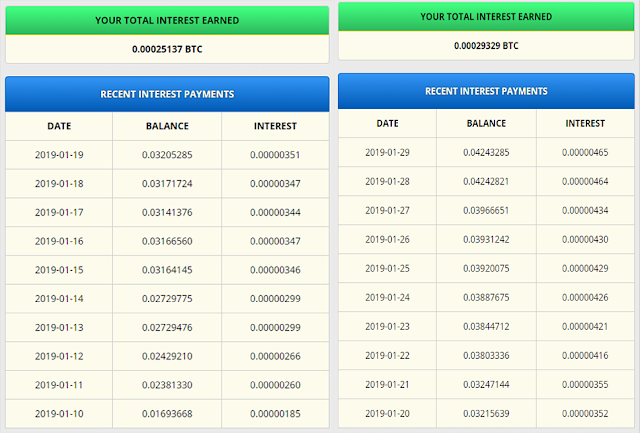
Task: Select interest 0.00000430
Action: click(x=585, y=240)
